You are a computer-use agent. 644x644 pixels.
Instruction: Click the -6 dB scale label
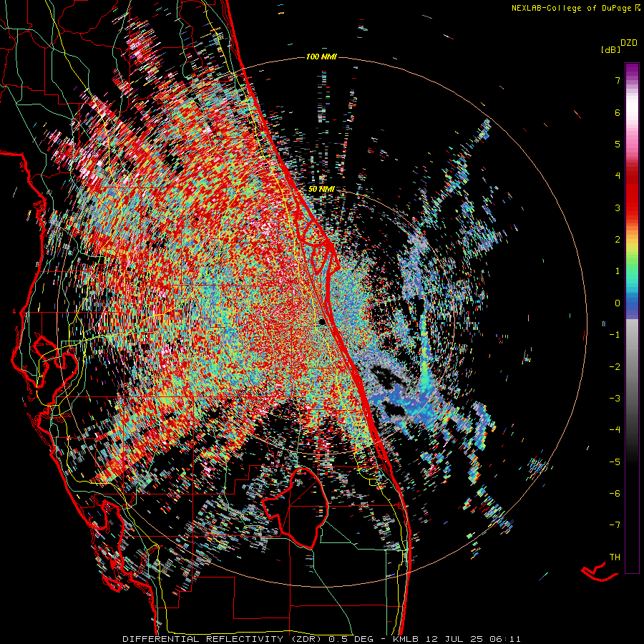point(615,493)
